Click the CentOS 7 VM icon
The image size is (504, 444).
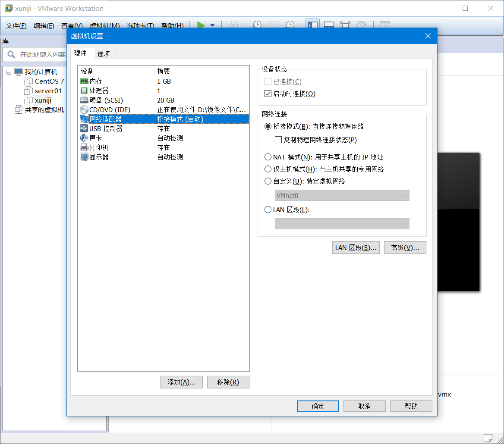point(28,81)
